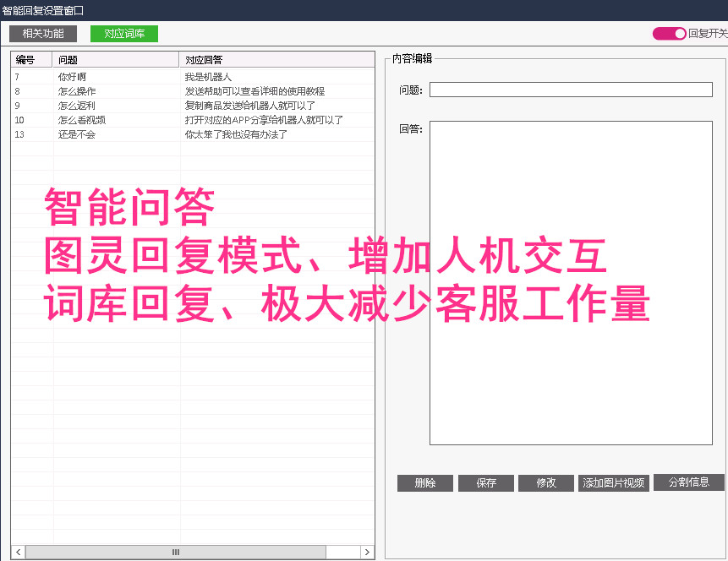This screenshot has height=561, width=728.
Task: Click the 修改 button
Action: (546, 483)
